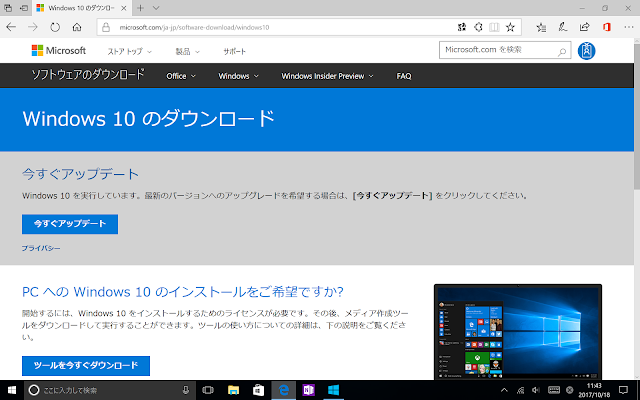Expand ストア トップ menu
The width and height of the screenshot is (640, 400).
pos(129,51)
